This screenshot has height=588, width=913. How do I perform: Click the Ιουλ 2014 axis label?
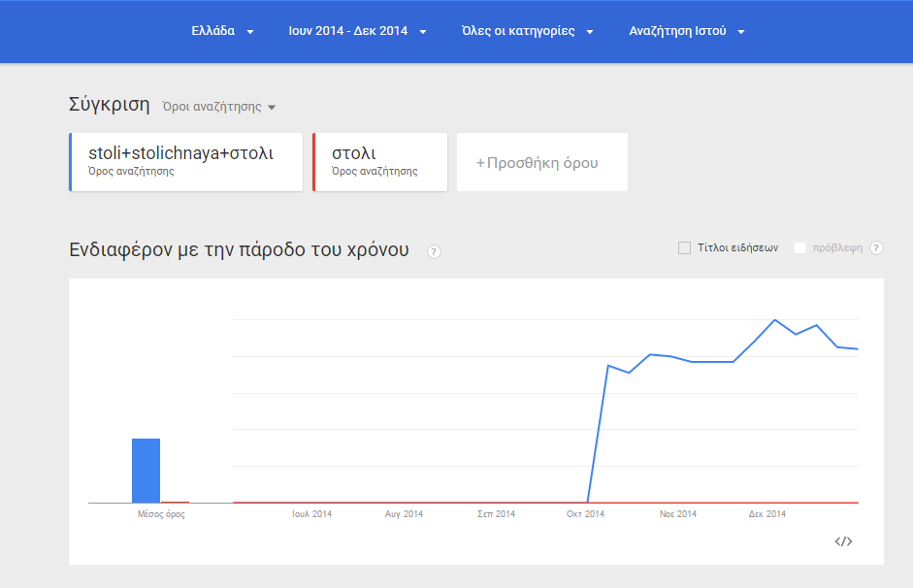311,514
